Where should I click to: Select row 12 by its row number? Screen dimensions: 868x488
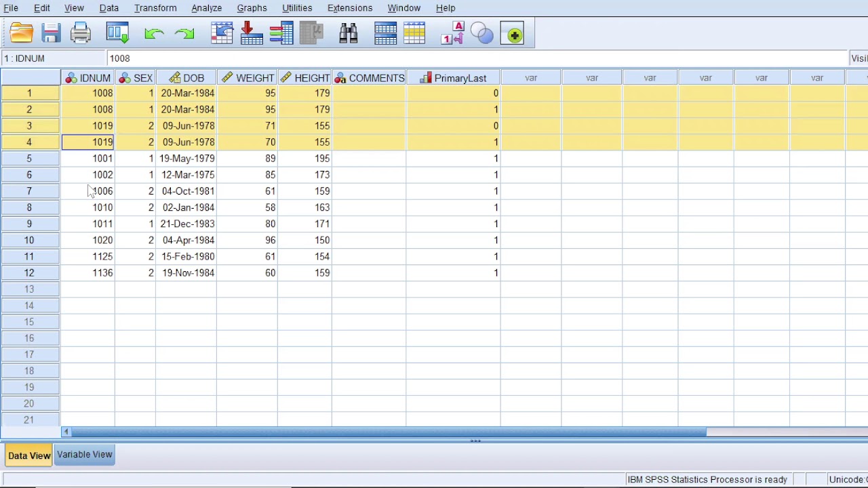point(30,272)
